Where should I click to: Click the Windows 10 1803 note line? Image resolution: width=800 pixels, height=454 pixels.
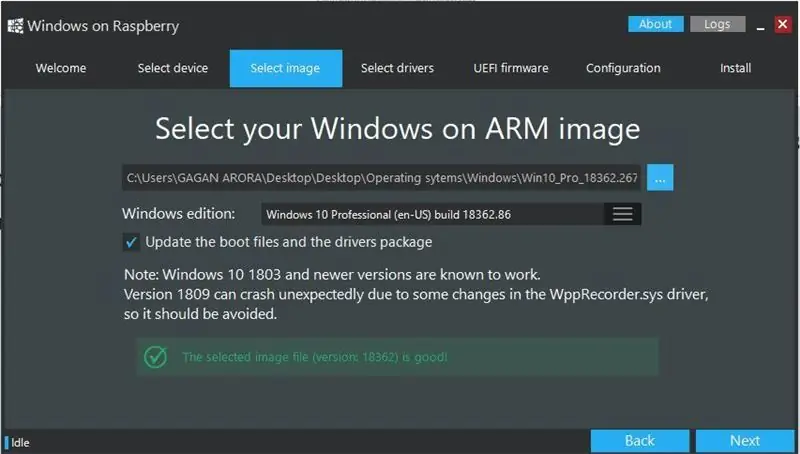point(332,275)
